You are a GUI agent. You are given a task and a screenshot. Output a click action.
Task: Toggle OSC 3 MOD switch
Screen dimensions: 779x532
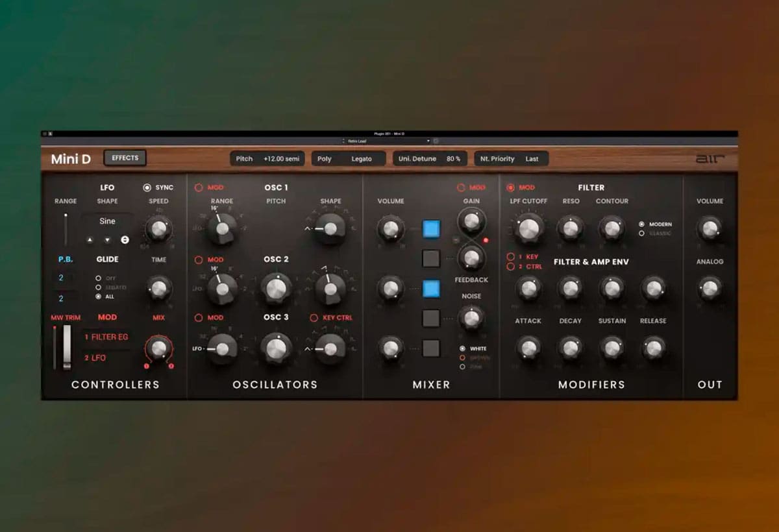click(x=199, y=317)
